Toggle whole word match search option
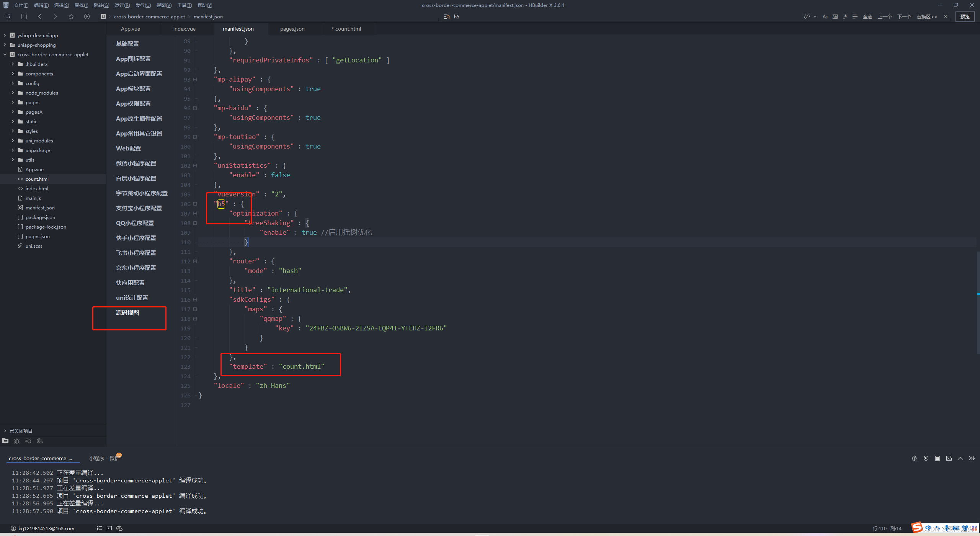This screenshot has height=536, width=980. tap(835, 16)
